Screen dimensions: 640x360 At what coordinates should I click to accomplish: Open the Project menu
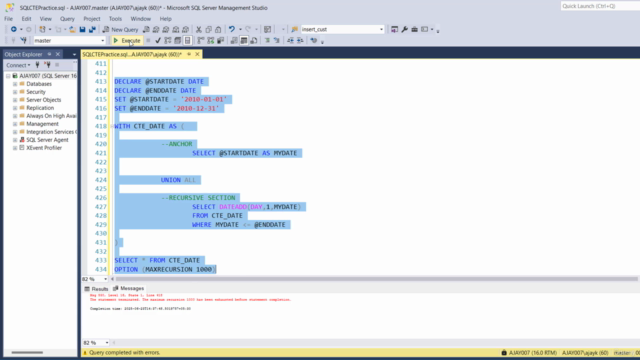pyautogui.click(x=92, y=19)
